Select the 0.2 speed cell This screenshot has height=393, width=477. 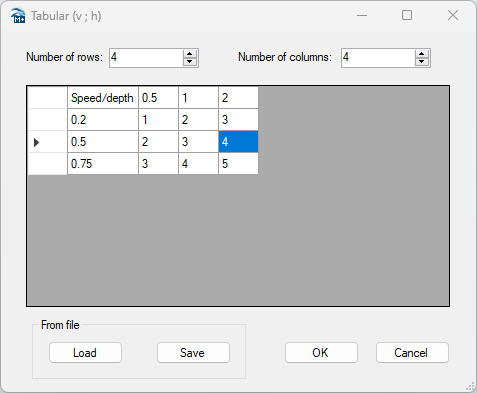pyautogui.click(x=103, y=120)
